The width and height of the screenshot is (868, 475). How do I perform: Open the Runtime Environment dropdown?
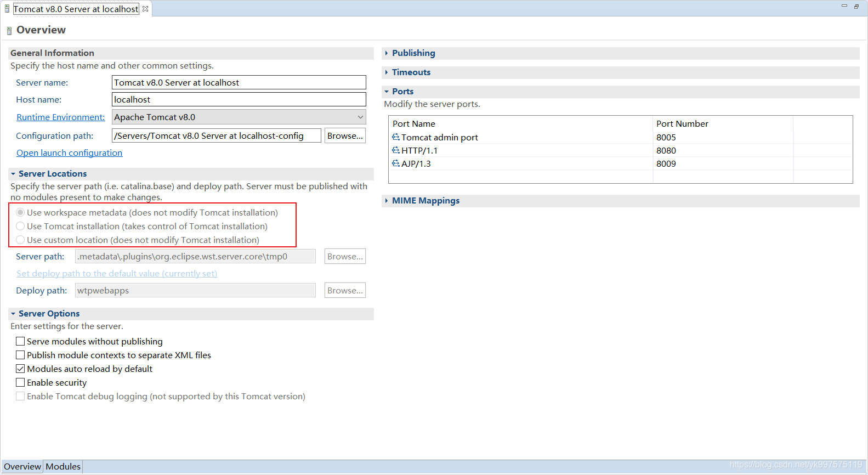pyautogui.click(x=239, y=117)
